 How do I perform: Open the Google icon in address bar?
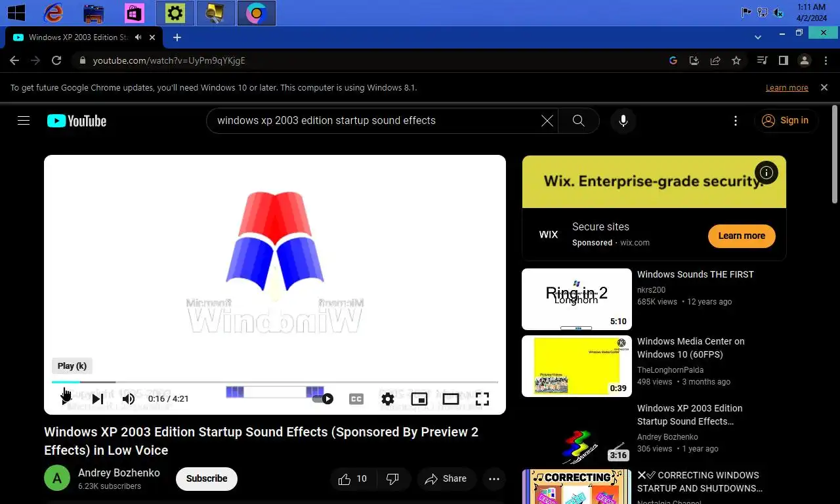coord(673,60)
